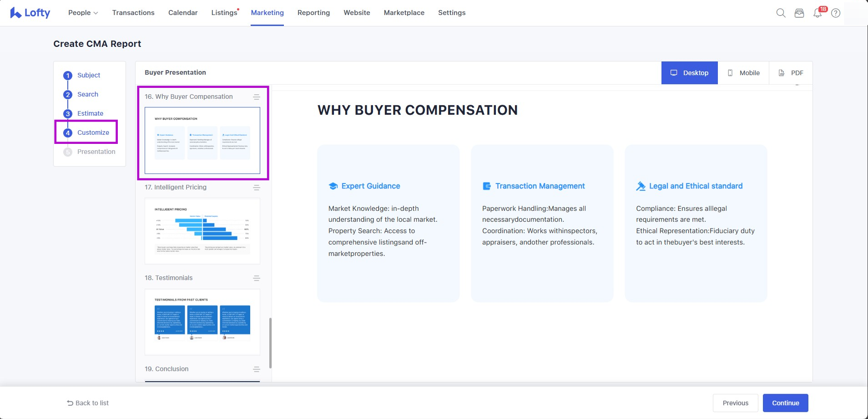Click drag handle for Why Buyer Compensation

[257, 97]
